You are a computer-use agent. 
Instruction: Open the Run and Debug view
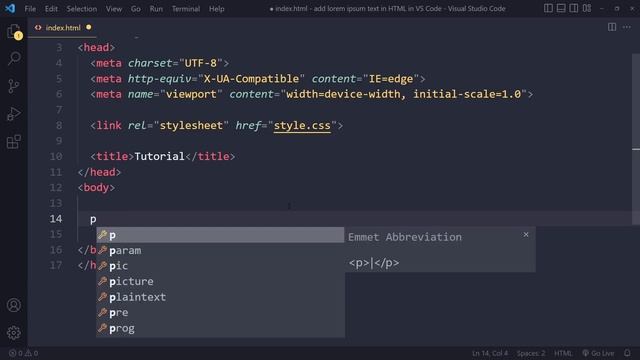(14, 114)
